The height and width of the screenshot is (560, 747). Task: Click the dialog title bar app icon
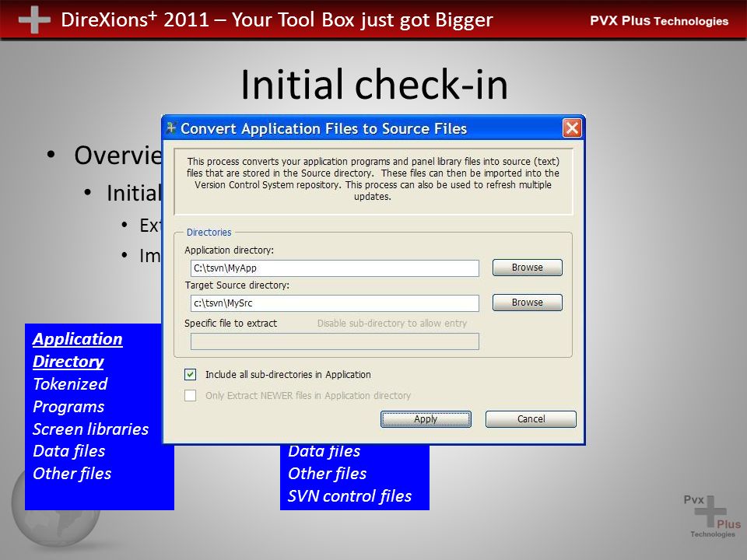pos(172,128)
